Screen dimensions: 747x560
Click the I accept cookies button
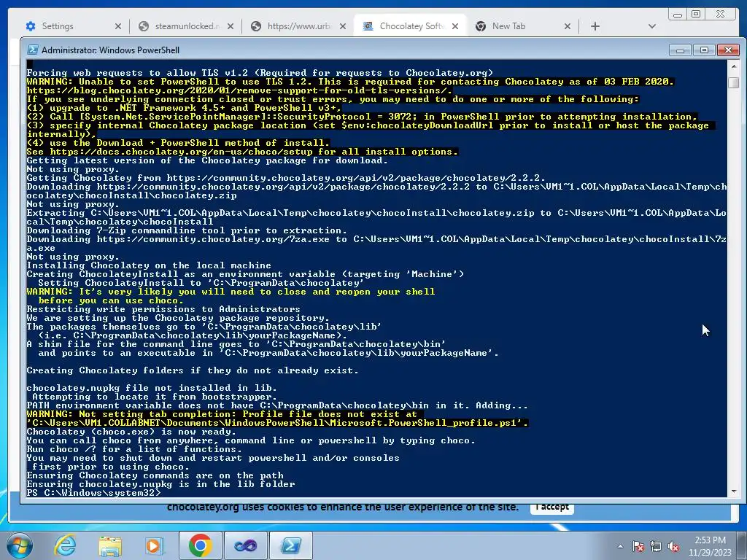pyautogui.click(x=551, y=507)
